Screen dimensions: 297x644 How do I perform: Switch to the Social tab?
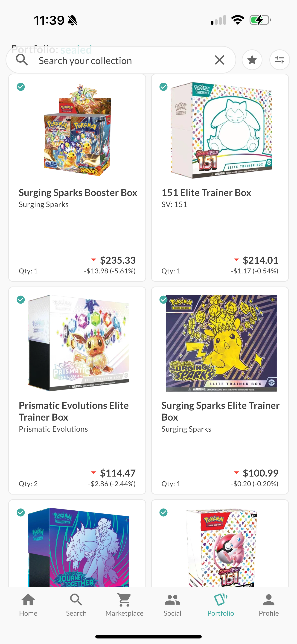coord(172,605)
